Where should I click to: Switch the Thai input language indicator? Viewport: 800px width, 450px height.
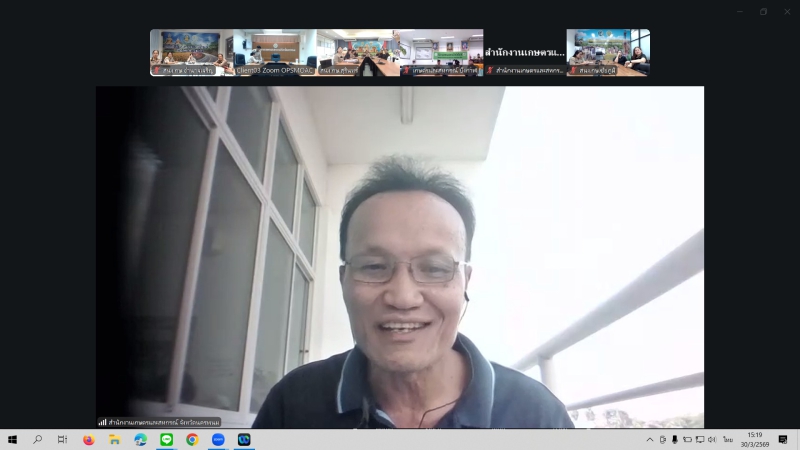click(x=728, y=439)
